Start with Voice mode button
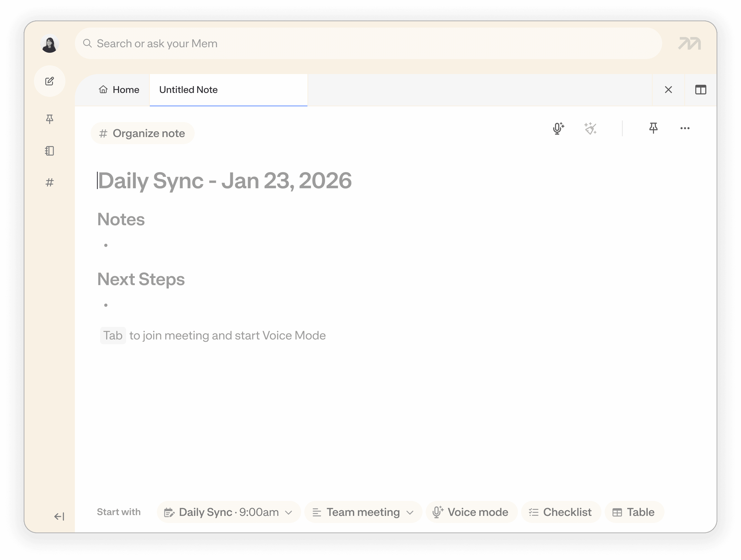Viewport: 741px width, 560px height. coord(471,512)
